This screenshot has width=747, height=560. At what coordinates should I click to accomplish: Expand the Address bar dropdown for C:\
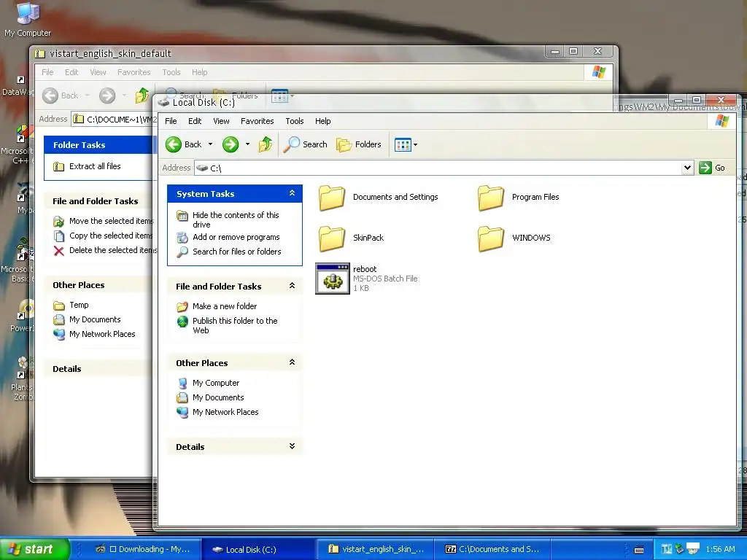coord(687,168)
